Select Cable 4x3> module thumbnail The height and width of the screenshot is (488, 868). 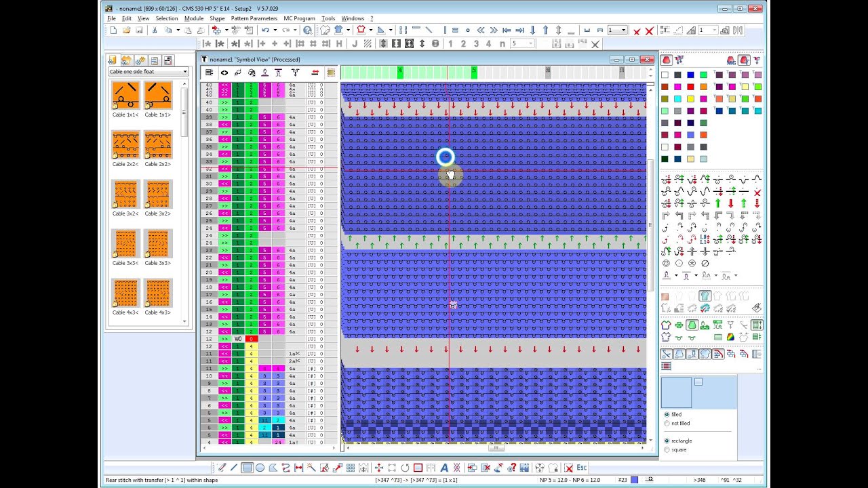tap(158, 293)
